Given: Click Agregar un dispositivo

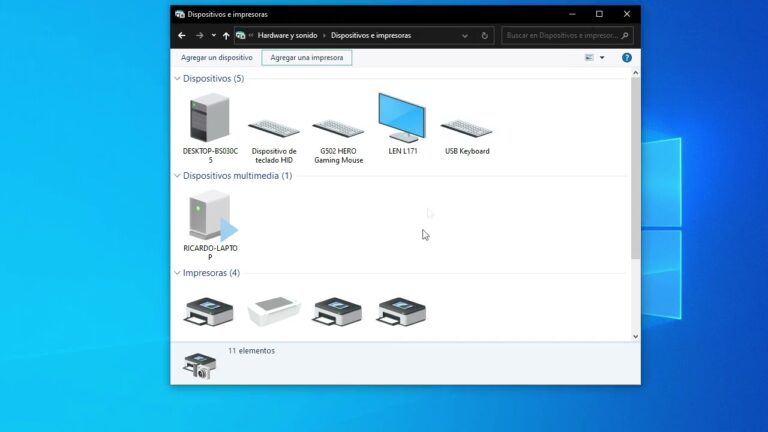Looking at the screenshot, I should point(216,58).
